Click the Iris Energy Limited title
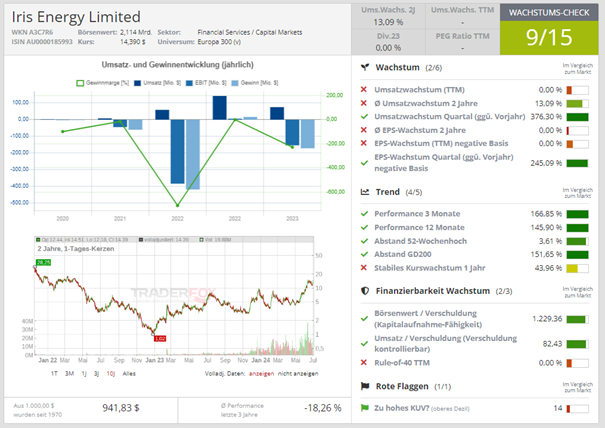Screen dimensions: 605x428 [x=76, y=17]
